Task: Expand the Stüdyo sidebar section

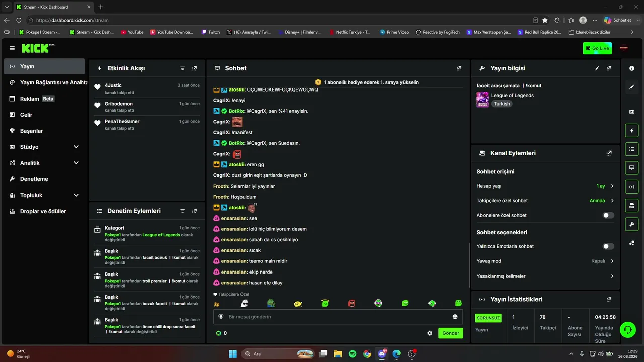Action: point(44,147)
